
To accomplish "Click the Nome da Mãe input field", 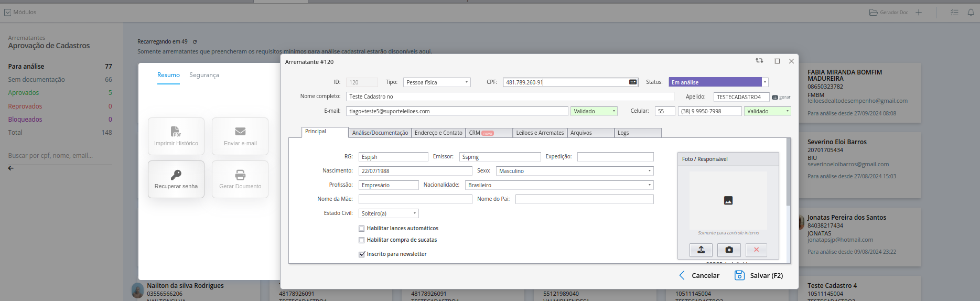I will [x=415, y=199].
